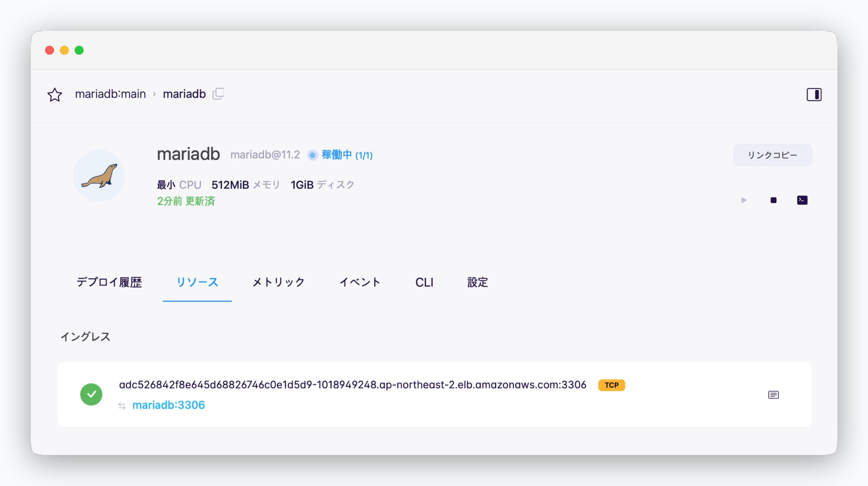Close the window with the red button
Image resolution: width=868 pixels, height=486 pixels.
pos(49,50)
